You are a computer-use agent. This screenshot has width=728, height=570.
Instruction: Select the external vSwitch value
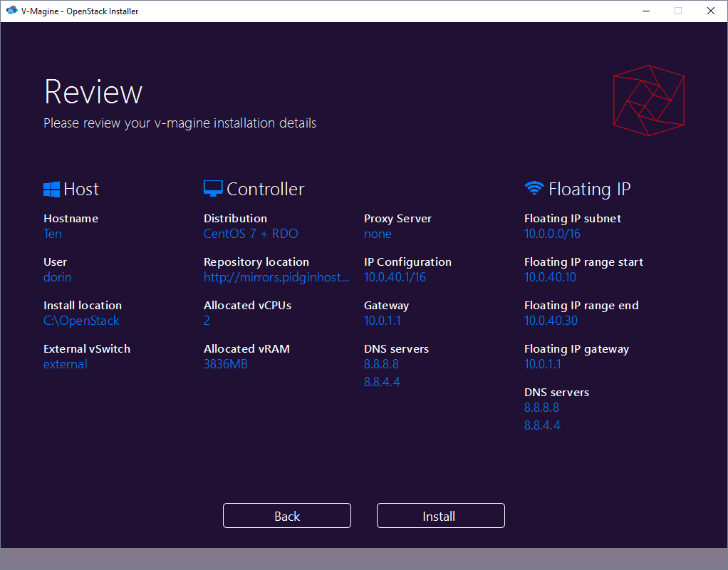[66, 364]
